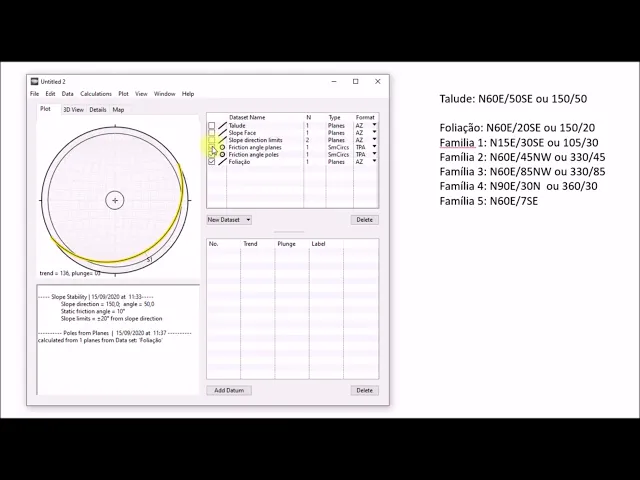Click the app icon in title bar
This screenshot has height=480, width=640.
tap(35, 82)
